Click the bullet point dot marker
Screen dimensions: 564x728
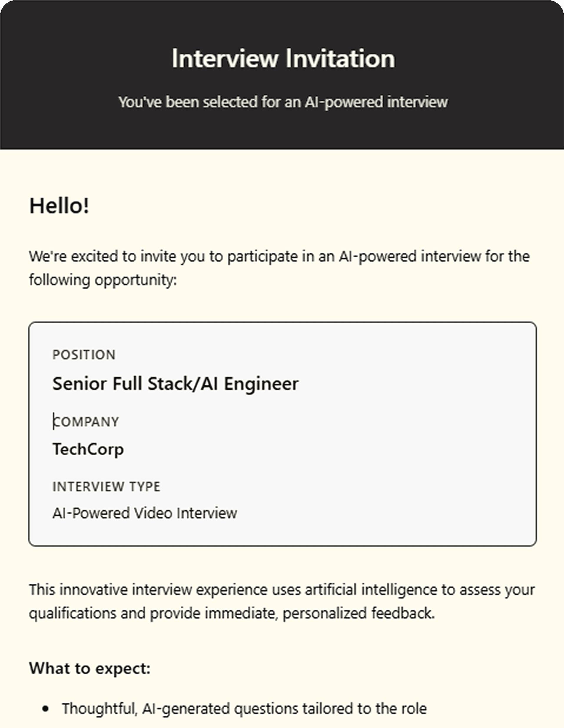coord(46,709)
